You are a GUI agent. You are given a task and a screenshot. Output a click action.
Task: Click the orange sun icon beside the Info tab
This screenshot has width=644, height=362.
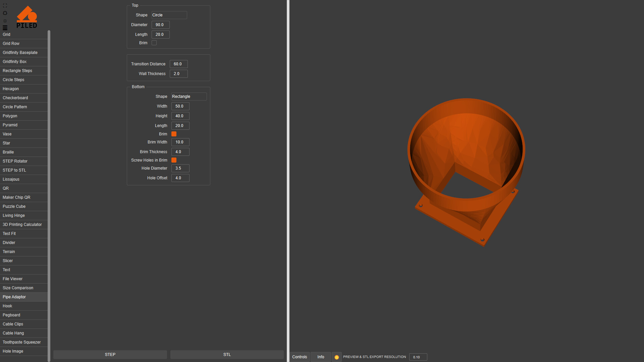(x=337, y=357)
